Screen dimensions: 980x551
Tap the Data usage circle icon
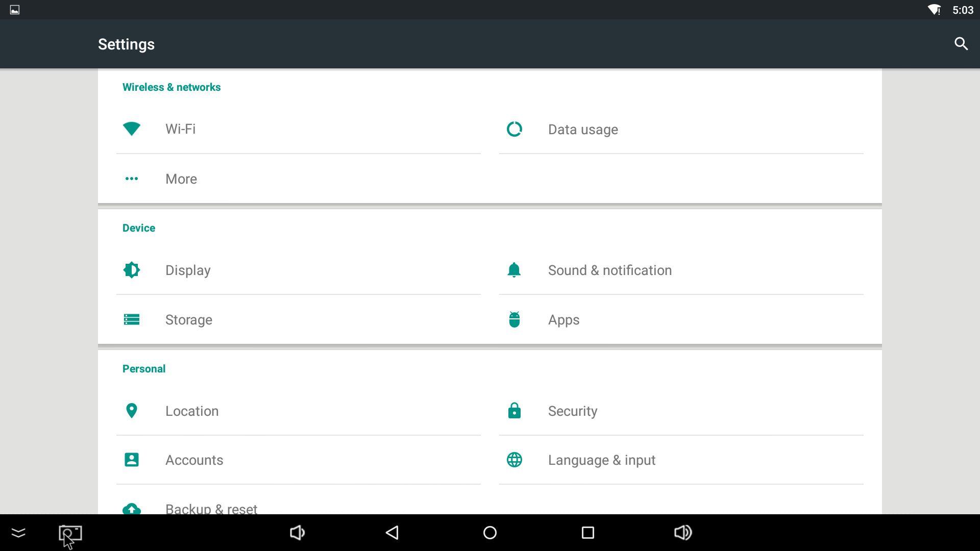coord(514,129)
